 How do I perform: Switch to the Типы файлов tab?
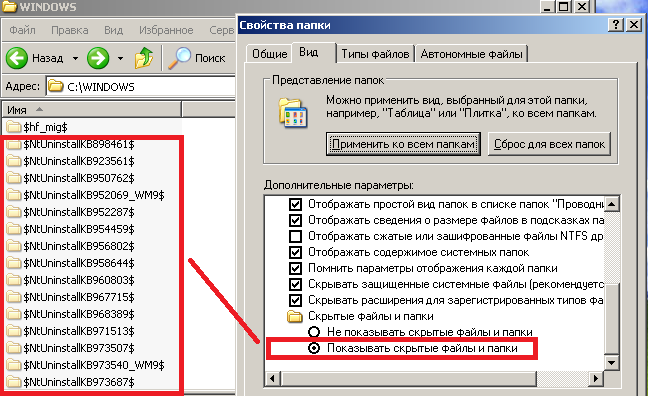tap(375, 54)
